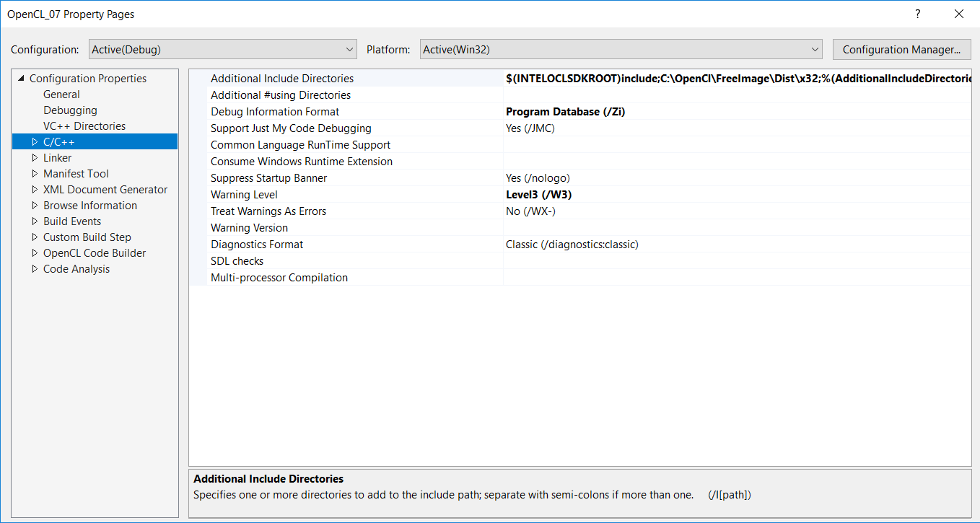Image resolution: width=980 pixels, height=523 pixels.
Task: Select the SDL checks property row
Action: tap(580, 261)
